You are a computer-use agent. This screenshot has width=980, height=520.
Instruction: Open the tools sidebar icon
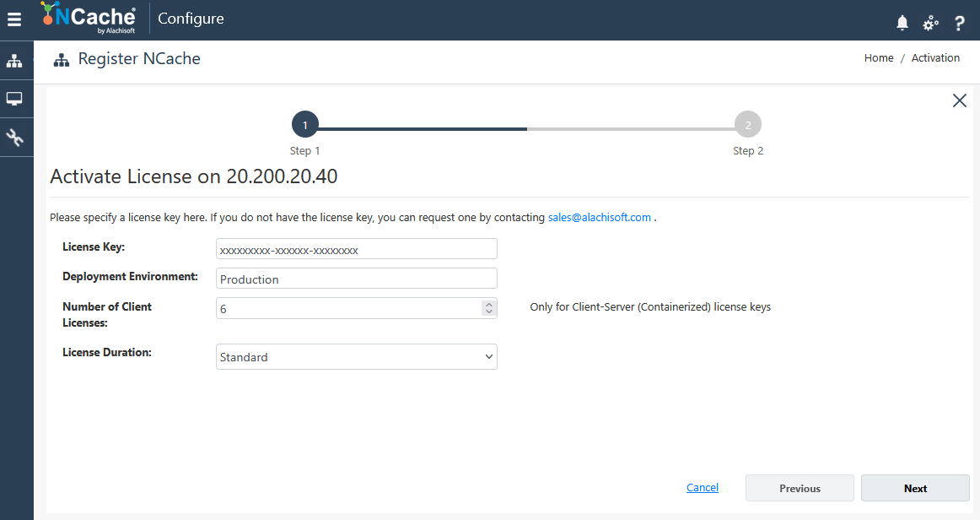pyautogui.click(x=14, y=137)
